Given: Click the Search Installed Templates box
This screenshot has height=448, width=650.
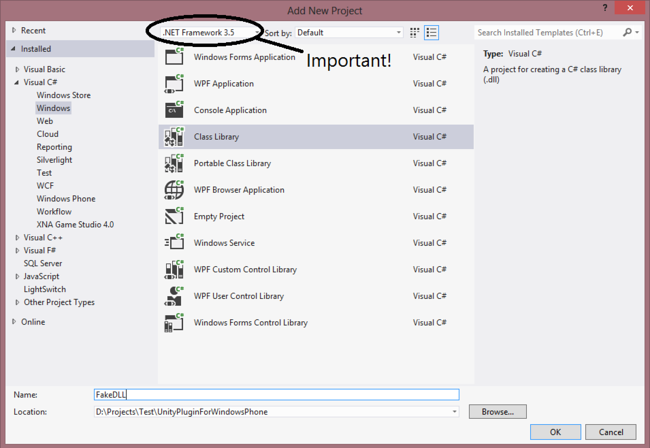Looking at the screenshot, I should [x=547, y=32].
